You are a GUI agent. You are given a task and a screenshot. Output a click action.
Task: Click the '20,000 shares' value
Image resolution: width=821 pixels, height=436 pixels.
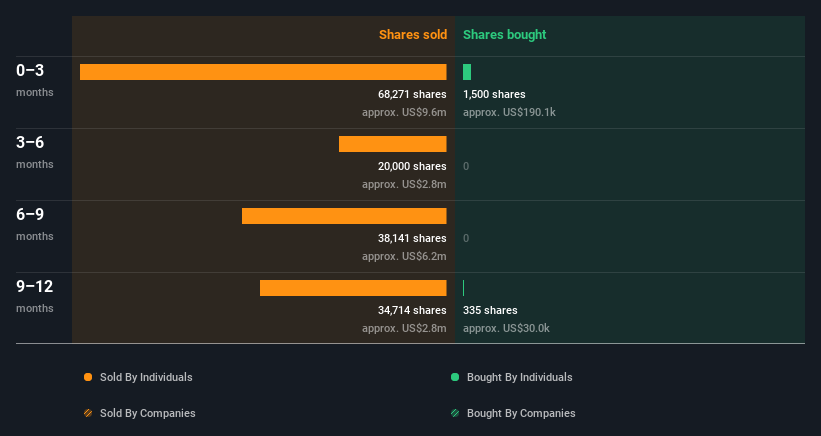click(x=412, y=166)
